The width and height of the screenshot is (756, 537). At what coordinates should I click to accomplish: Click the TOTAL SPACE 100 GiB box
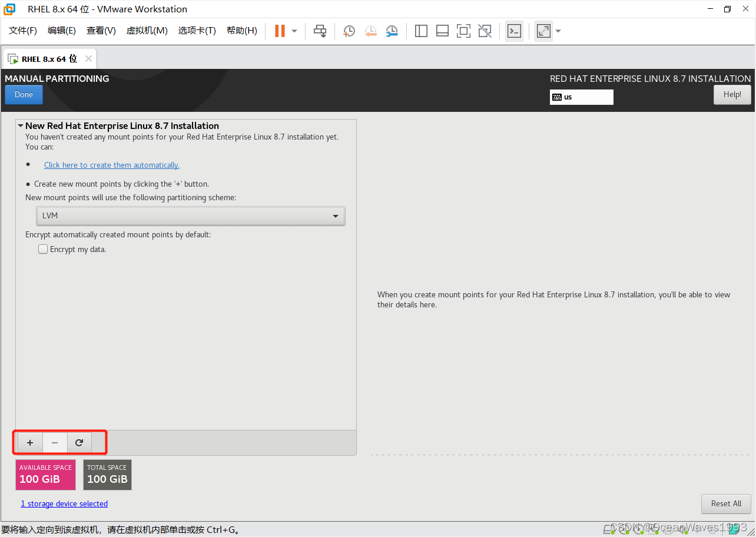107,475
